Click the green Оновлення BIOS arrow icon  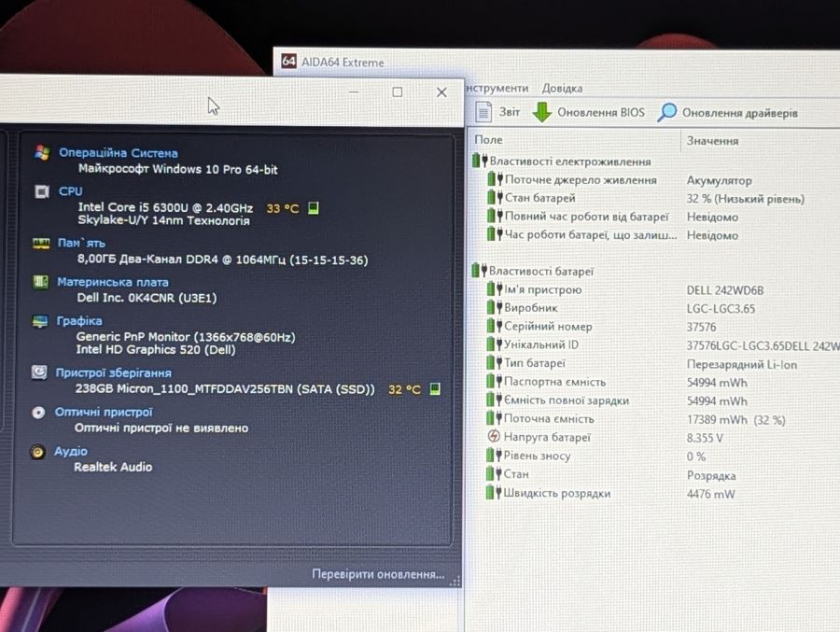point(542,112)
